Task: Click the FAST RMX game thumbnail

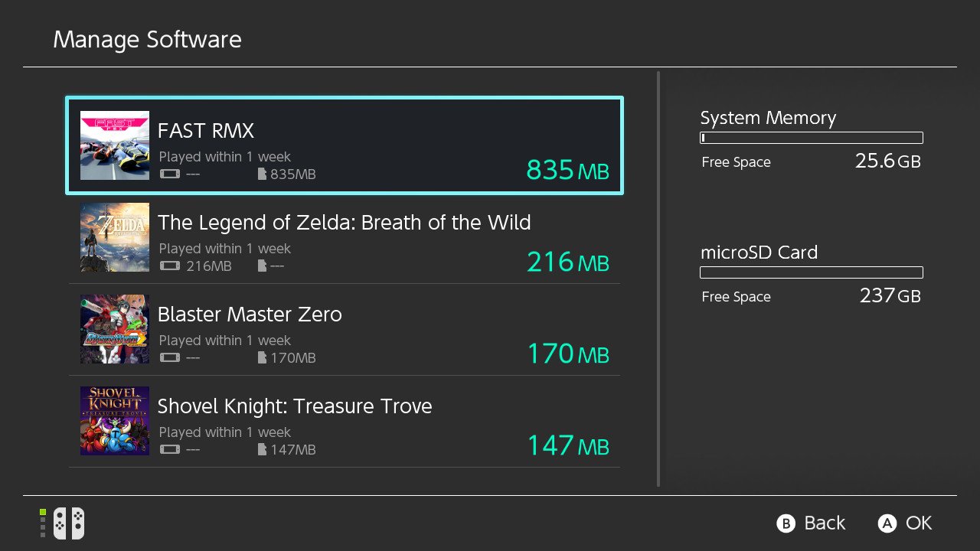Action: click(115, 145)
